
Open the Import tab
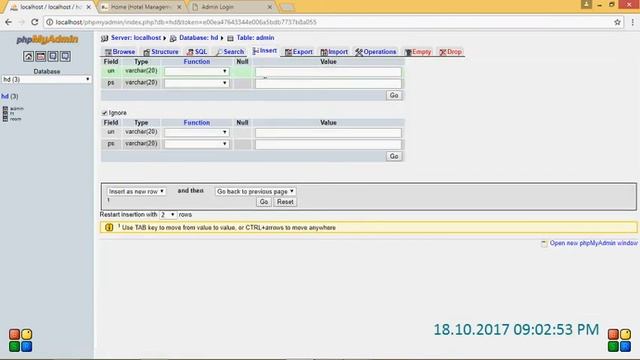coord(334,52)
